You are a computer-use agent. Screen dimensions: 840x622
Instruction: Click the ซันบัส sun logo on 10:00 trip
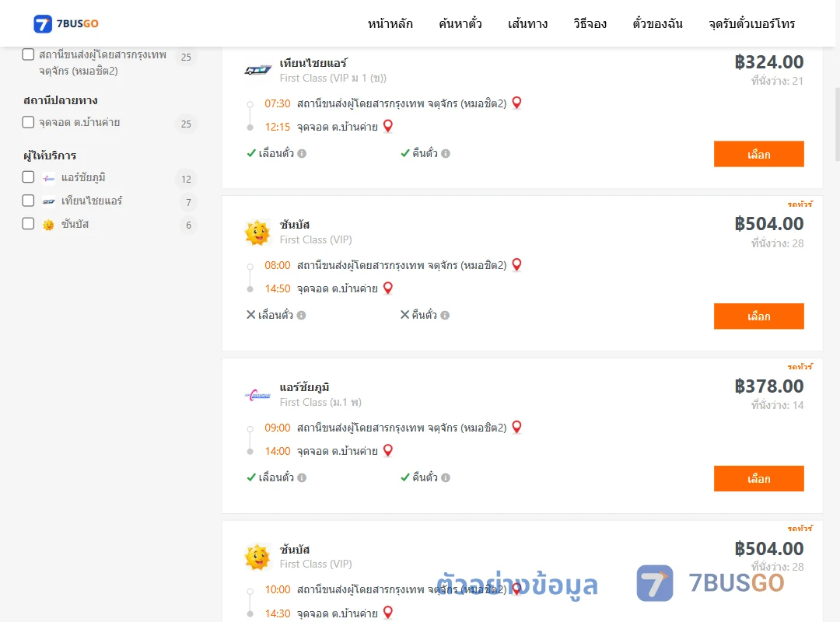coord(257,557)
